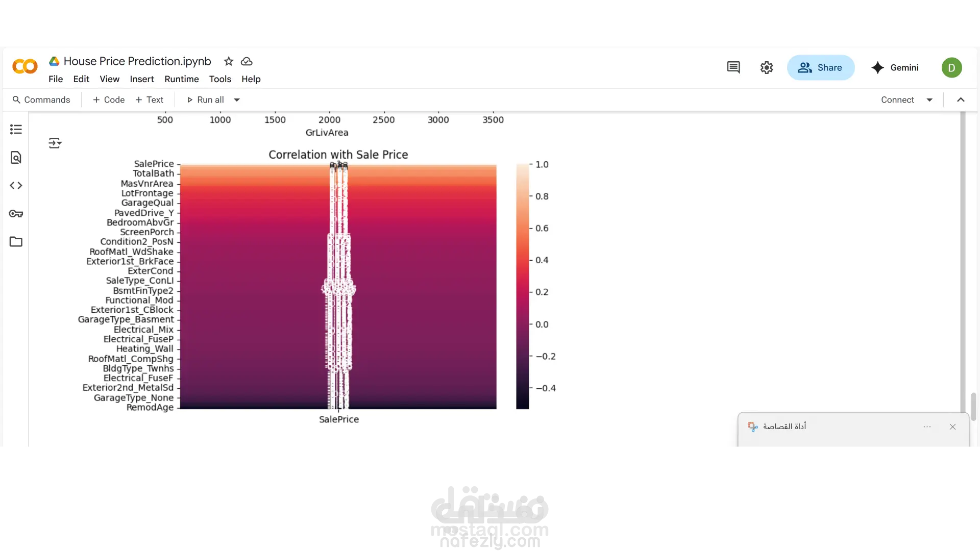This screenshot has width=980, height=551.
Task: Add a new Code cell
Action: point(109,100)
